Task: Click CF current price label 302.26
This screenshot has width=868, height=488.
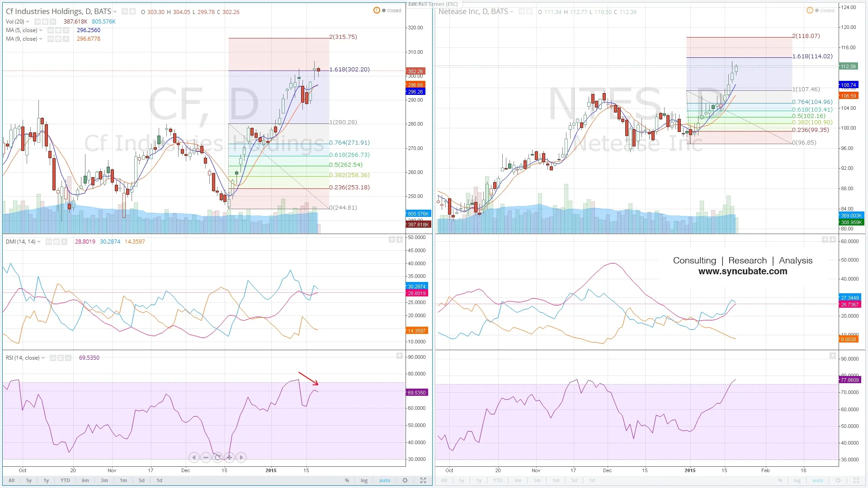Action: (x=416, y=71)
